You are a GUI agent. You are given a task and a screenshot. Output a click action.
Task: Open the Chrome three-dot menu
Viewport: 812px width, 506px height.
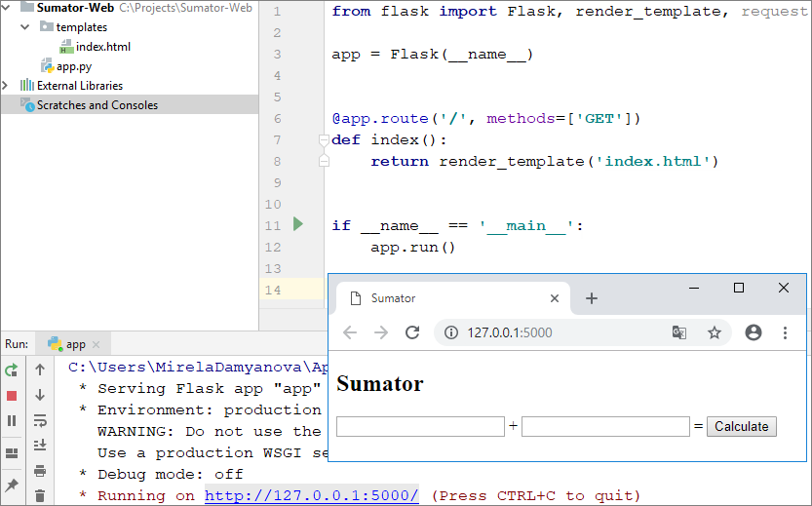[786, 332]
